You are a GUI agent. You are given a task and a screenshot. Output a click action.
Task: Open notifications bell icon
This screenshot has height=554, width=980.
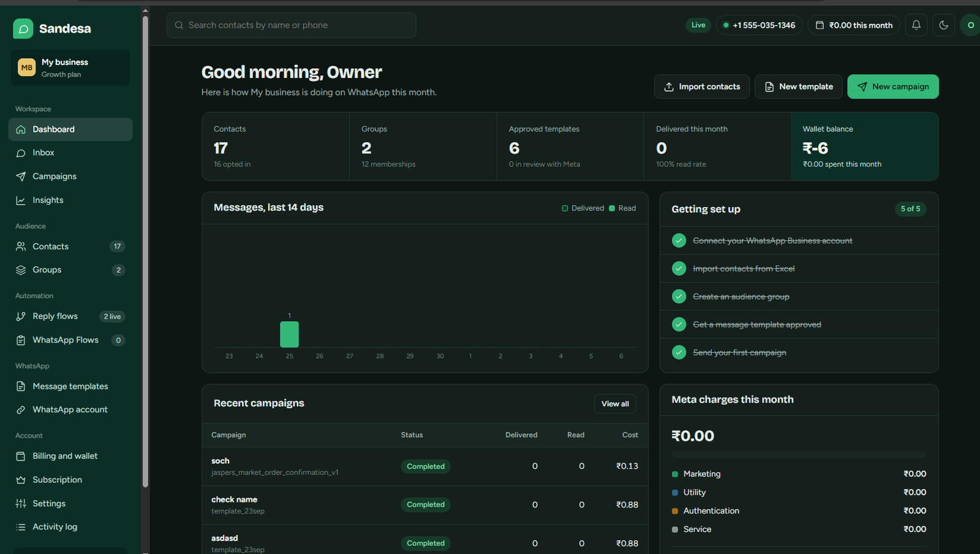pos(916,25)
